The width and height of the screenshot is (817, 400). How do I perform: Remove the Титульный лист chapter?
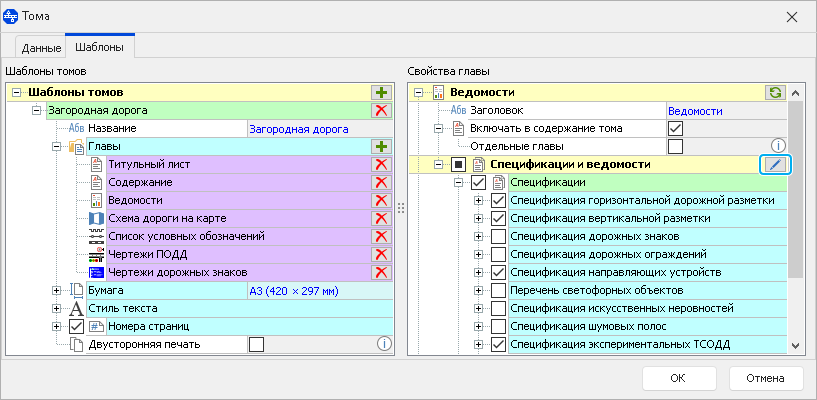coord(381,164)
